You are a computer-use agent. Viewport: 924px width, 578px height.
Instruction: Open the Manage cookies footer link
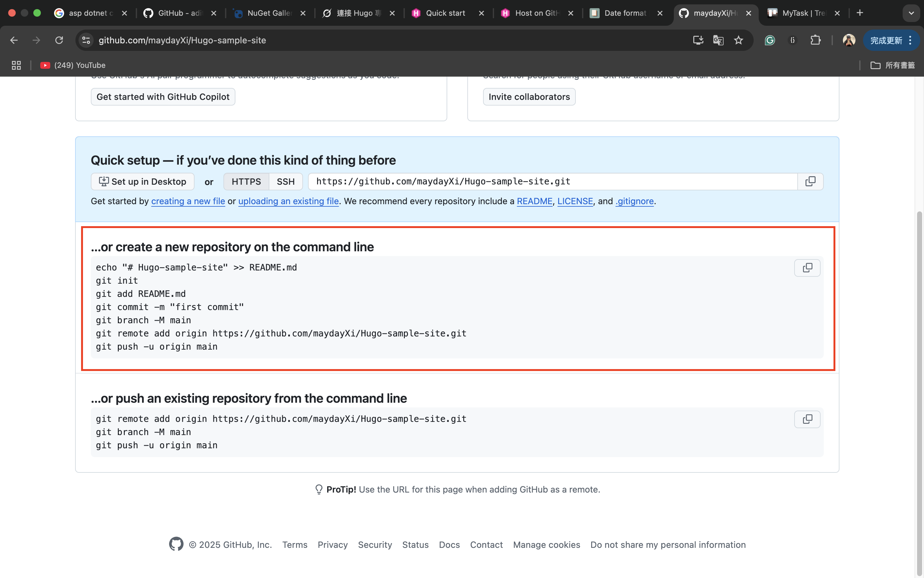click(x=547, y=545)
